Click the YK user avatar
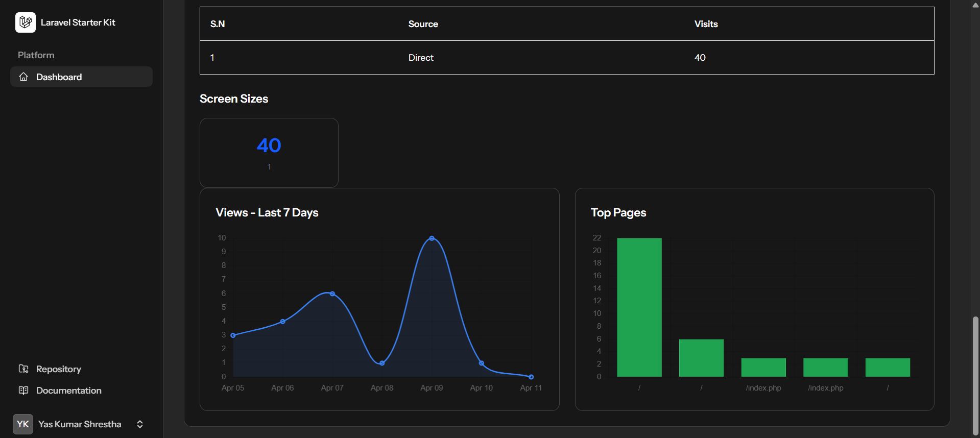Image resolution: width=980 pixels, height=438 pixels. (x=23, y=424)
